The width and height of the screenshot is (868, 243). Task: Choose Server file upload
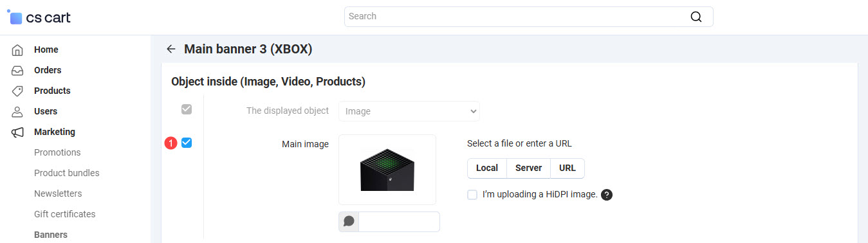click(x=528, y=168)
